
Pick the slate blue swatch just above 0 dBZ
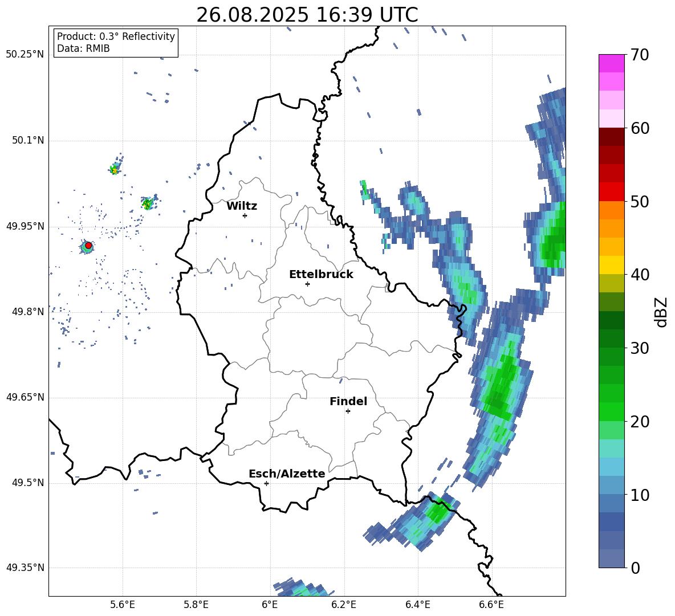point(612,558)
